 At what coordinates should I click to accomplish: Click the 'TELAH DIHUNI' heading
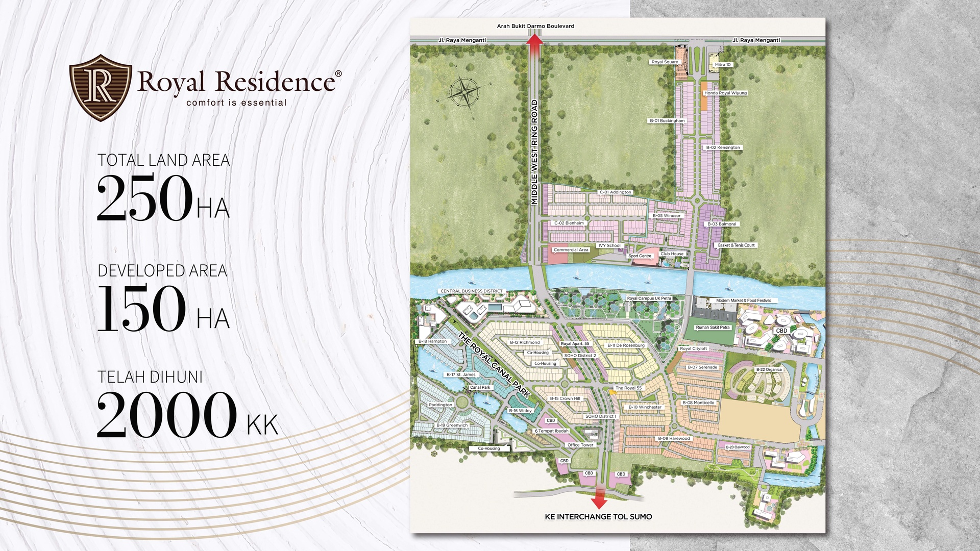coord(150,377)
